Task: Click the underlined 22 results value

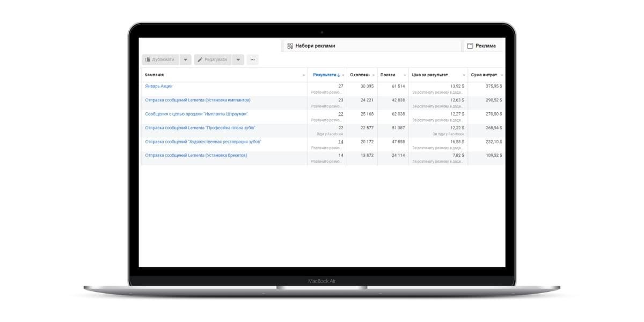Action: coord(340,114)
